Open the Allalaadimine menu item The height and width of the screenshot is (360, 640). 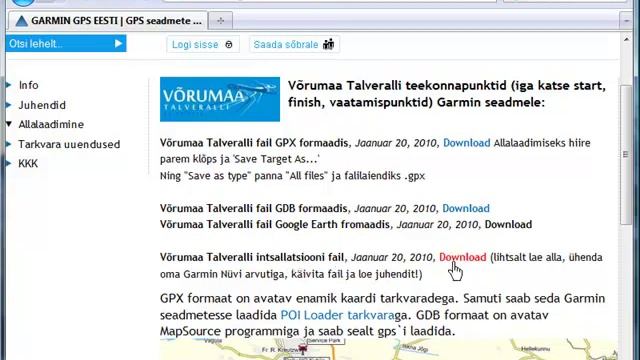(x=51, y=124)
